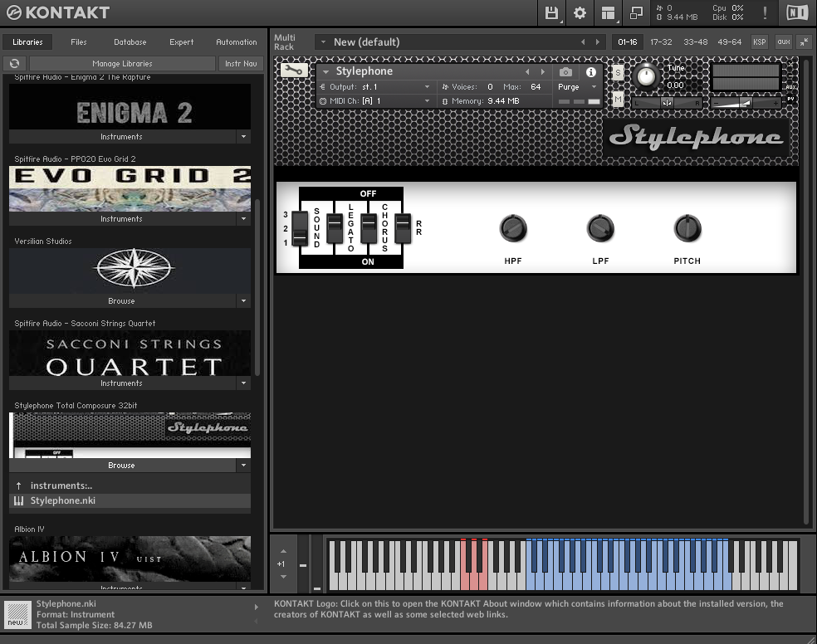Toggle the LEGATO switch

(335, 228)
